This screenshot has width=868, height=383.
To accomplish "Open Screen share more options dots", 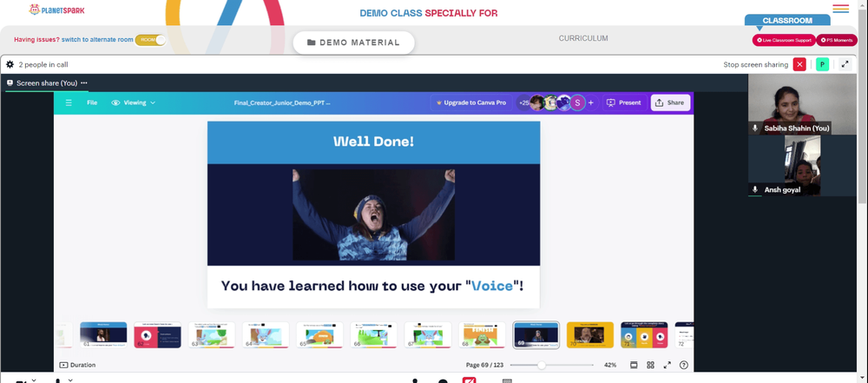I will pos(83,83).
